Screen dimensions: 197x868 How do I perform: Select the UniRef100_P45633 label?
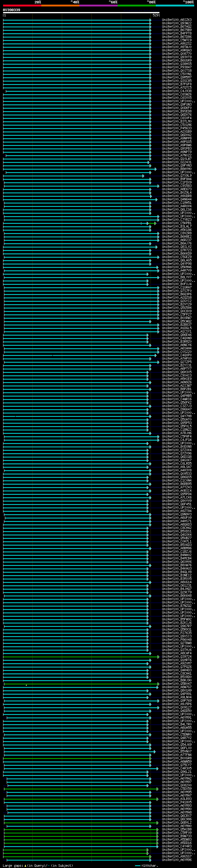click(x=177, y=128)
